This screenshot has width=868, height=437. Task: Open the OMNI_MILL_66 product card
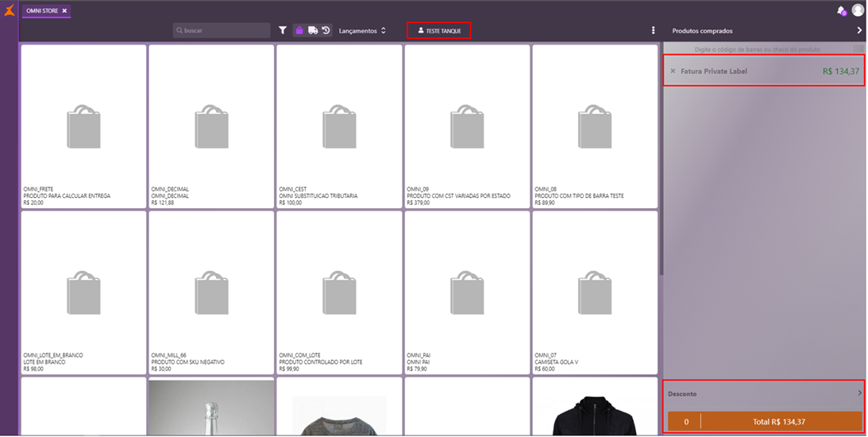coord(211,292)
